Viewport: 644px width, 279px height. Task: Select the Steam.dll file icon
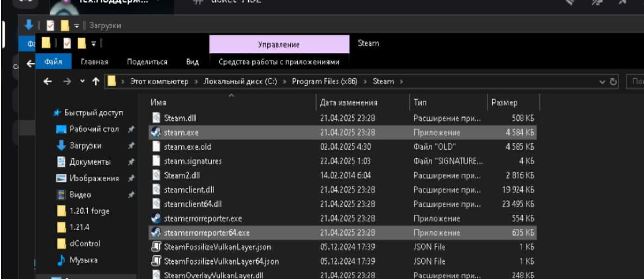click(156, 118)
